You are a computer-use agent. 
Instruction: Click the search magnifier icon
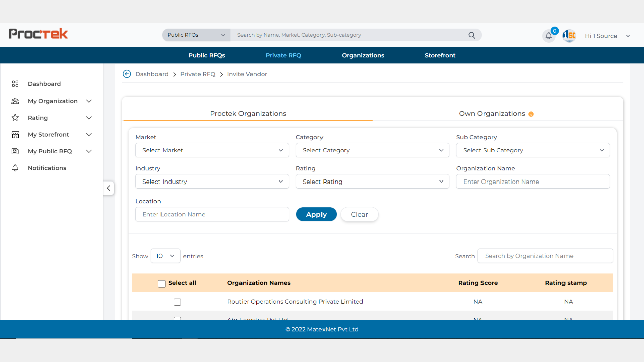pyautogui.click(x=471, y=35)
